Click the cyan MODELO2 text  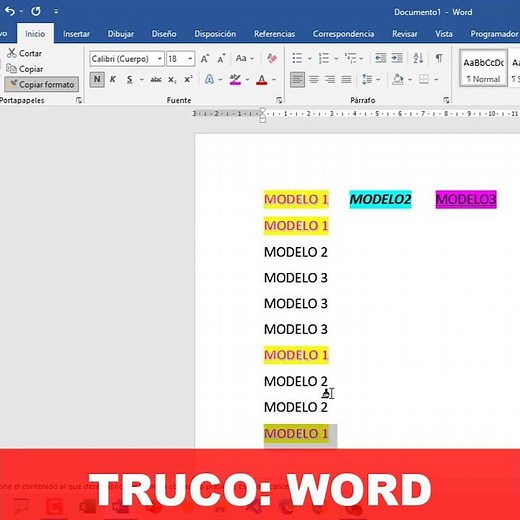[380, 199]
